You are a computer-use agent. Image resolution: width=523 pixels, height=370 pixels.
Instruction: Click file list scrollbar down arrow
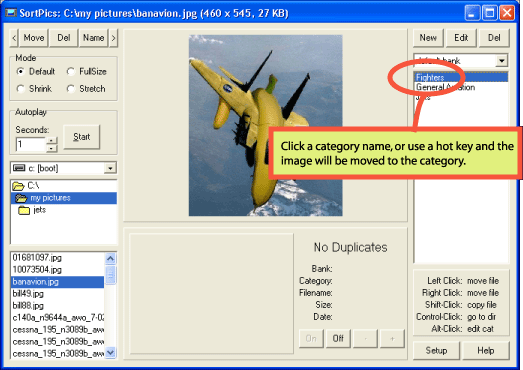[110, 352]
